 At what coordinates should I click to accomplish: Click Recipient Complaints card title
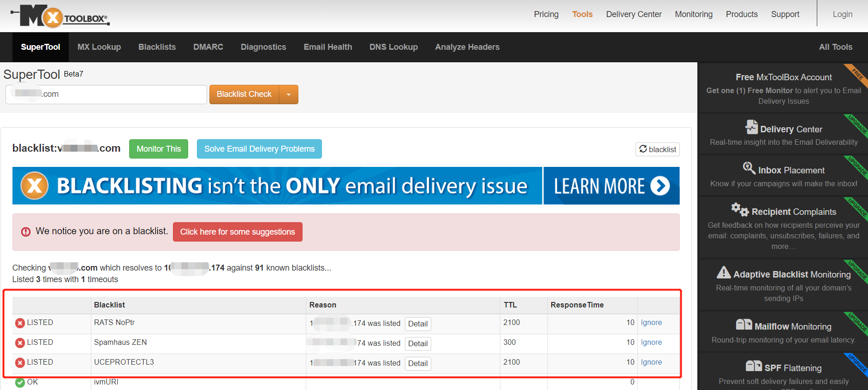(x=794, y=212)
